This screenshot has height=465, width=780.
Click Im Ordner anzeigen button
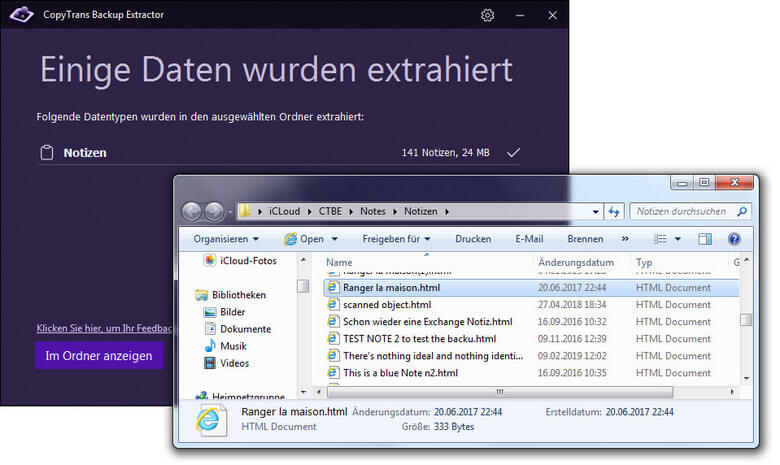click(99, 356)
